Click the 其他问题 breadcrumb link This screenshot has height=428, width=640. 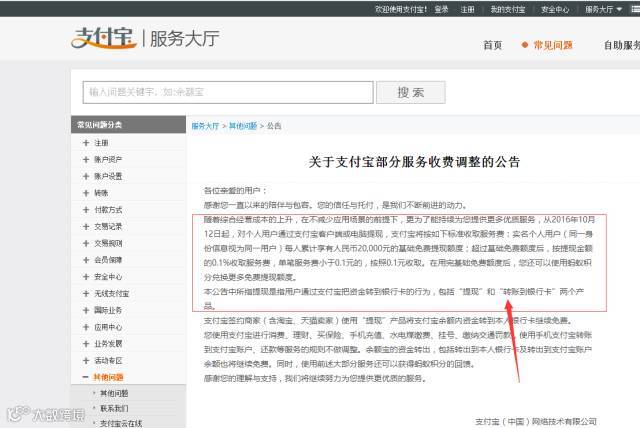(x=243, y=126)
